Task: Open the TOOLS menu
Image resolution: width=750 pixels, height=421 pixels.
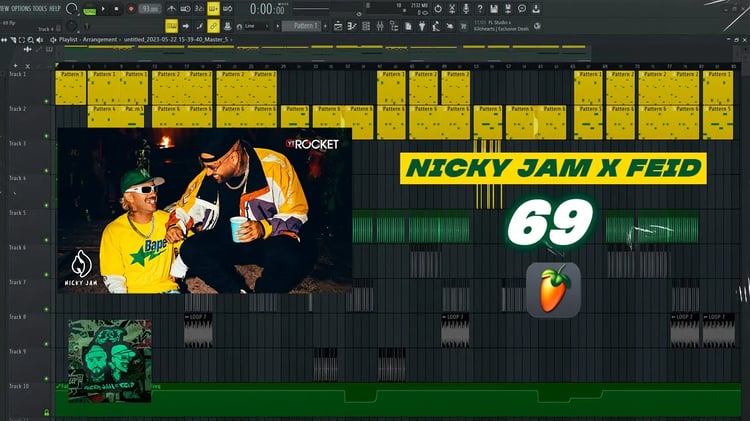Action: (40, 9)
